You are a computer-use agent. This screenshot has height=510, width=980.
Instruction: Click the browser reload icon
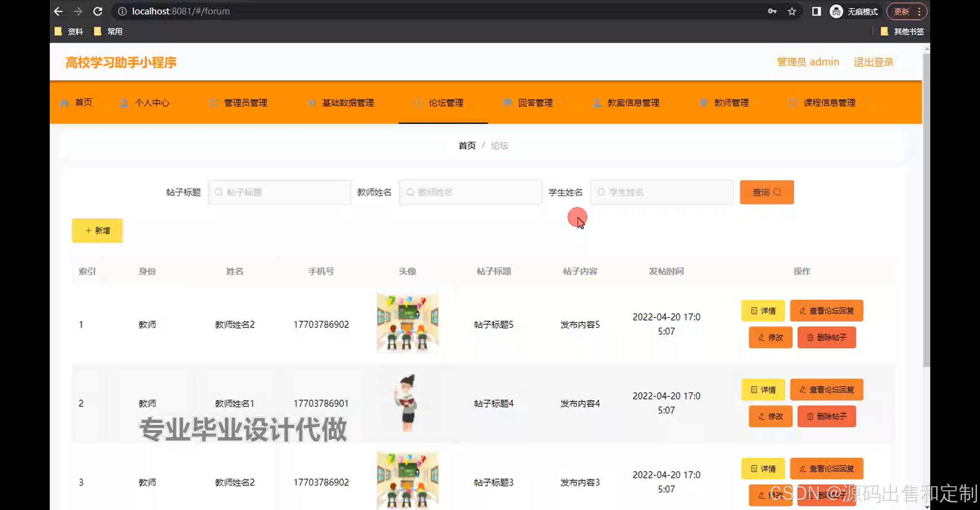[98, 11]
